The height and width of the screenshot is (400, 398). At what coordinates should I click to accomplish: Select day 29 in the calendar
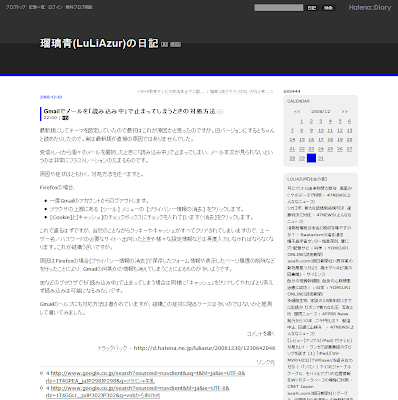[302, 158]
